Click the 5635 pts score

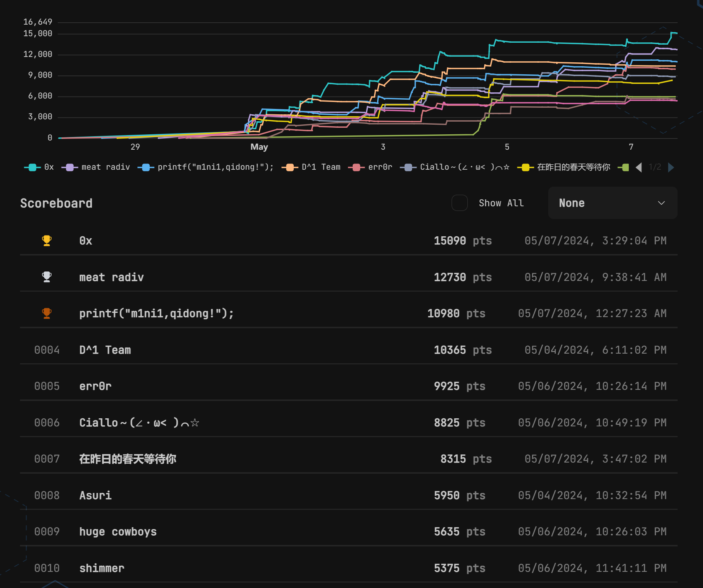click(460, 531)
